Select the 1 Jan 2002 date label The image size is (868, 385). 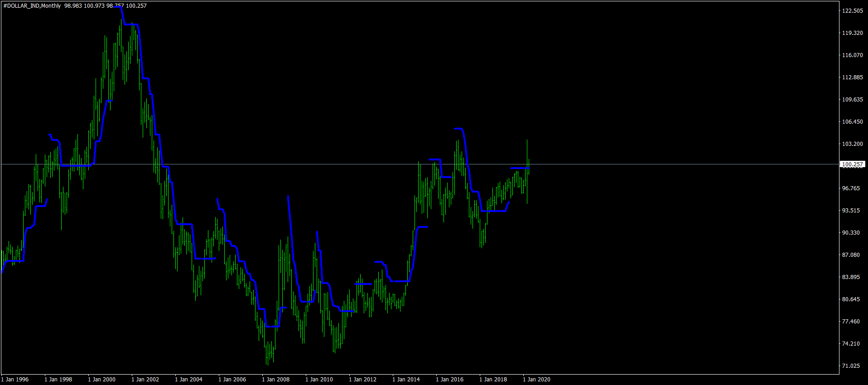coord(145,380)
